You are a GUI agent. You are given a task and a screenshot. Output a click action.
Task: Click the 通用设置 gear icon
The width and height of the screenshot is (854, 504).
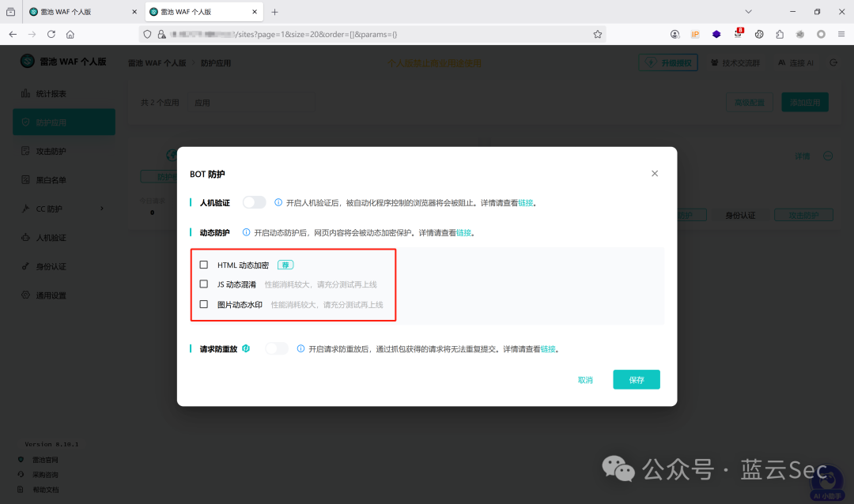tap(25, 295)
